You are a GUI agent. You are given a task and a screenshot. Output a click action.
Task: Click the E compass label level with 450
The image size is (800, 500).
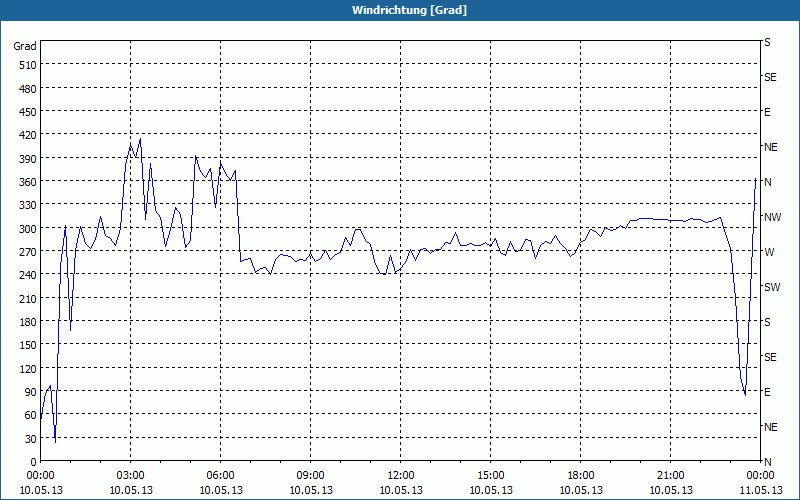pyautogui.click(x=767, y=112)
